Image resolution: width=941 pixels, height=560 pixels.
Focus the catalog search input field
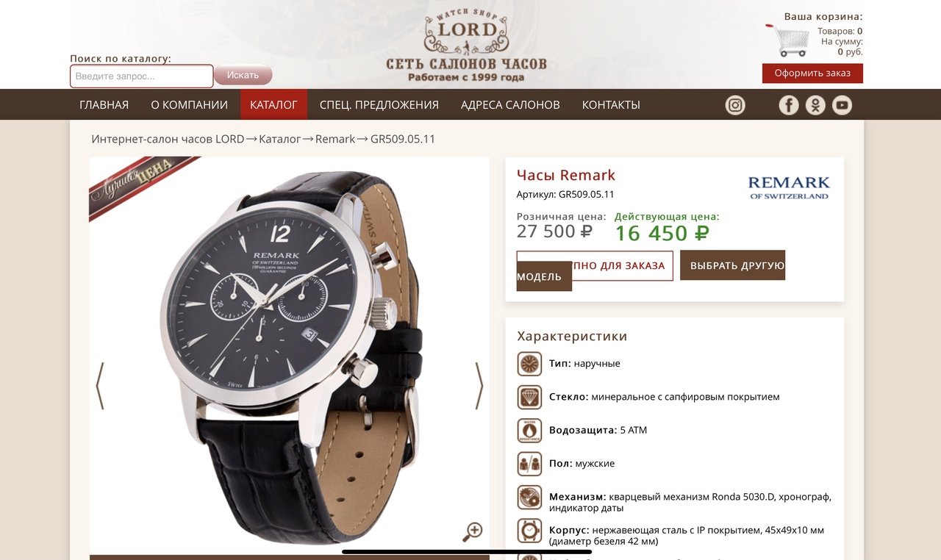tap(142, 76)
